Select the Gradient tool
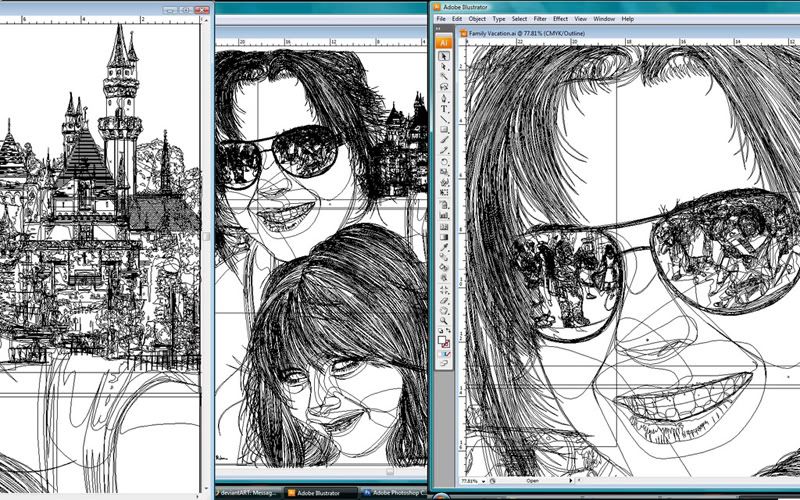Image resolution: width=800 pixels, height=500 pixels. pos(443,237)
